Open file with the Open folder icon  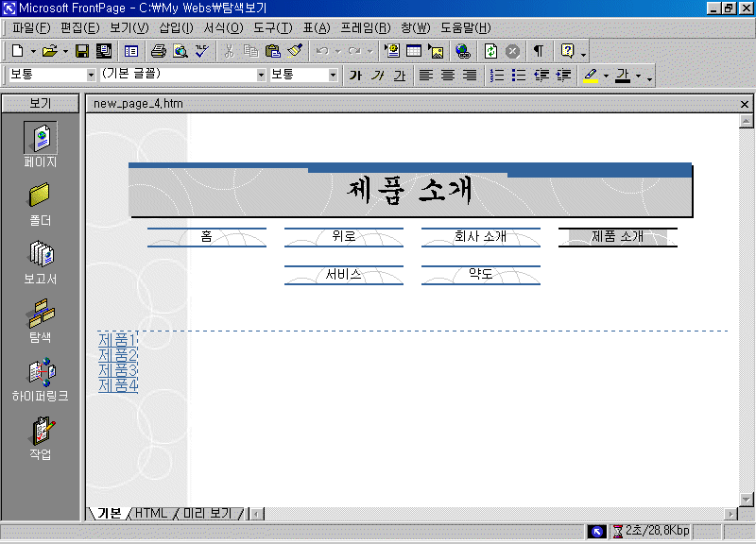50,51
